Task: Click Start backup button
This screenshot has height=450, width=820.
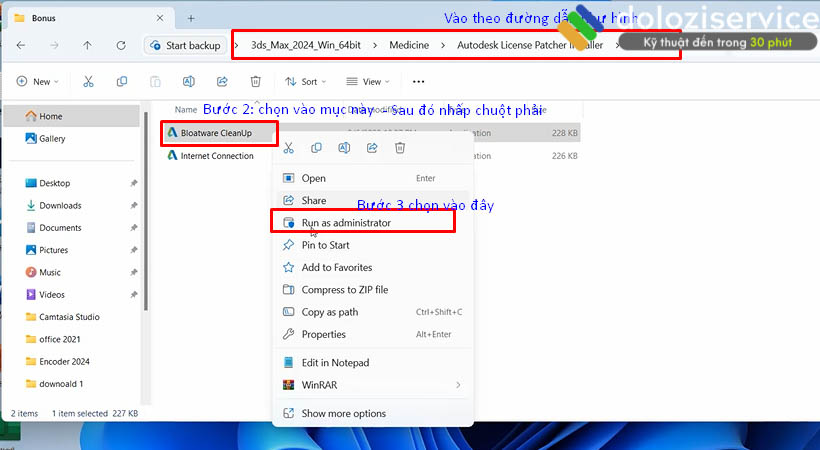Action: pyautogui.click(x=184, y=45)
